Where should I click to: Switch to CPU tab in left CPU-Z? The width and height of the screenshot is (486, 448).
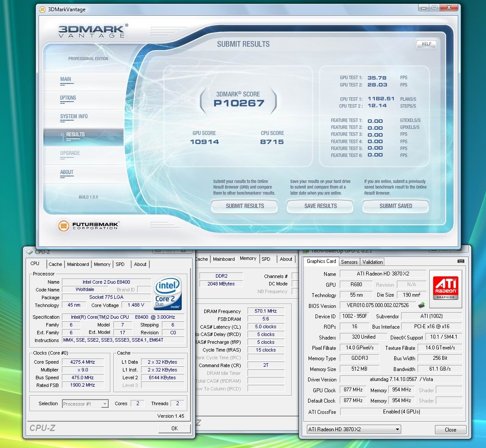pos(35,263)
